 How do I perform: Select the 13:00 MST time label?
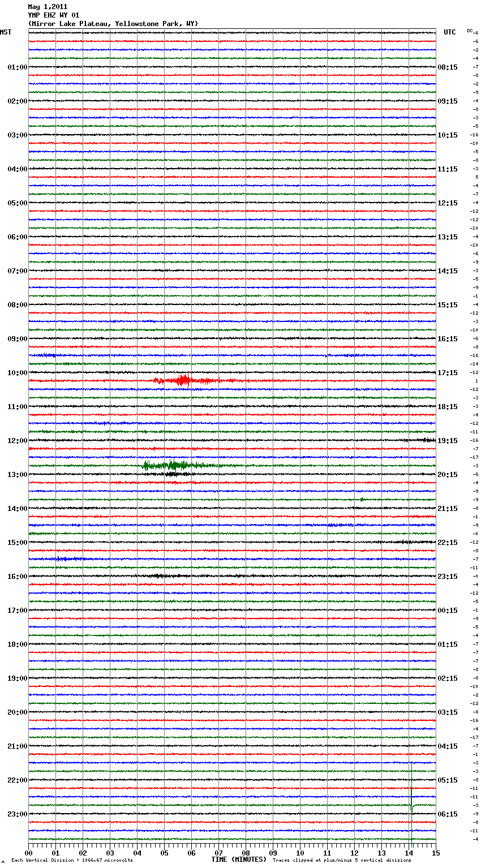pos(17,475)
